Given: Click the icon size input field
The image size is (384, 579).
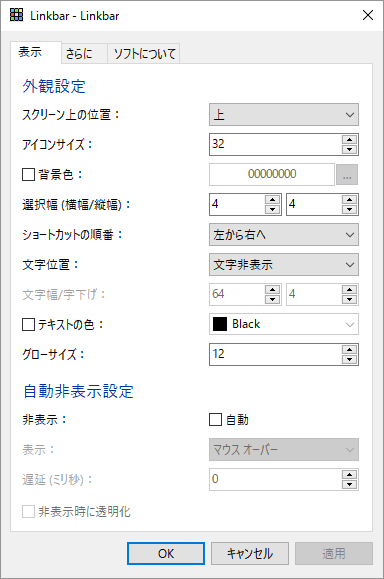Looking at the screenshot, I should tap(275, 144).
